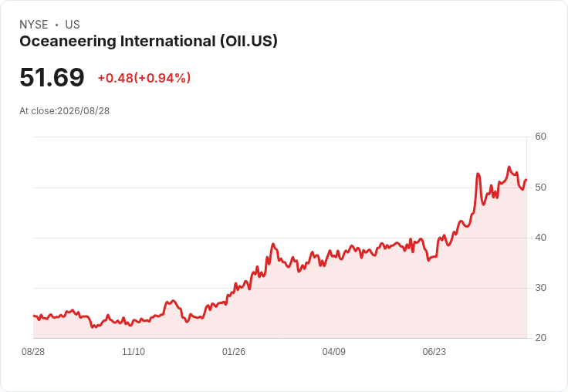Click the Oceaneering International (OII.US) title
Screen dimensions: 568x392
click(x=148, y=42)
